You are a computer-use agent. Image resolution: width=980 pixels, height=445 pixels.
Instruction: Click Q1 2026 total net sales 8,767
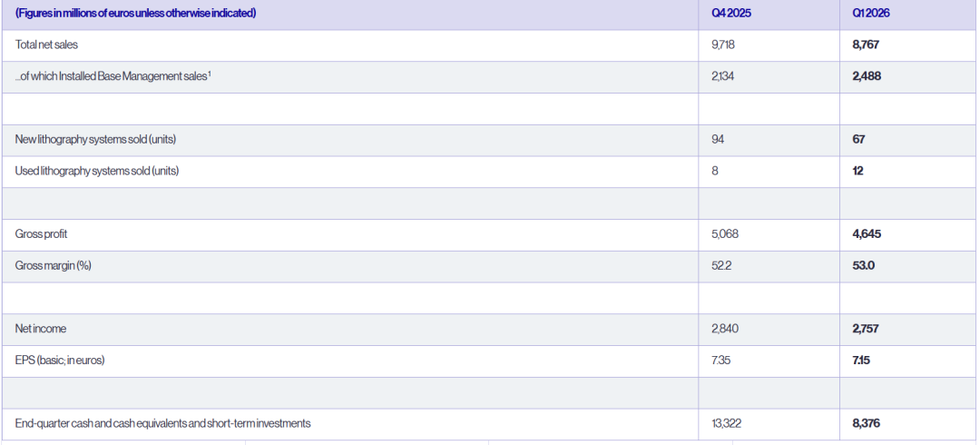coord(867,45)
